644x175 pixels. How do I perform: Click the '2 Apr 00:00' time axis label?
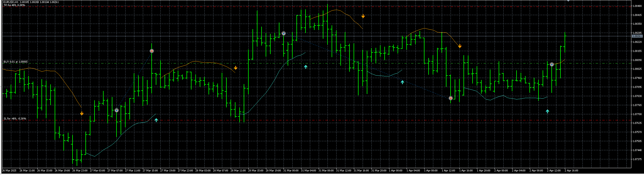pyautogui.click(x=501, y=171)
